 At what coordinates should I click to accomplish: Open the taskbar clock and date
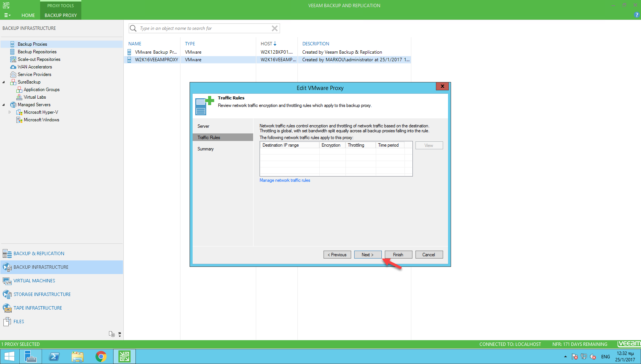tap(625, 356)
